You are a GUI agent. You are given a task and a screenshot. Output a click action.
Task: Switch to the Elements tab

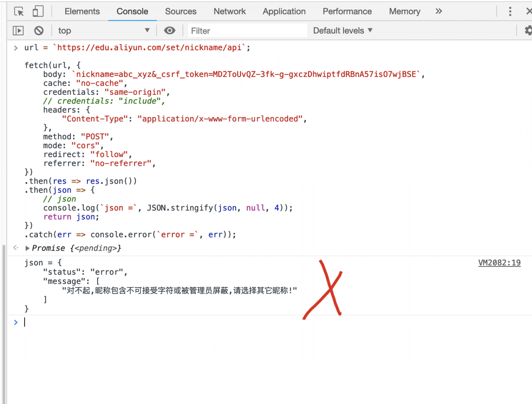tap(82, 11)
